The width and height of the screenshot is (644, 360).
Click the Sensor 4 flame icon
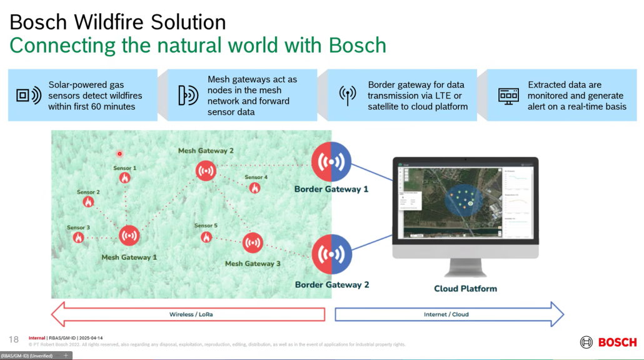pos(254,188)
